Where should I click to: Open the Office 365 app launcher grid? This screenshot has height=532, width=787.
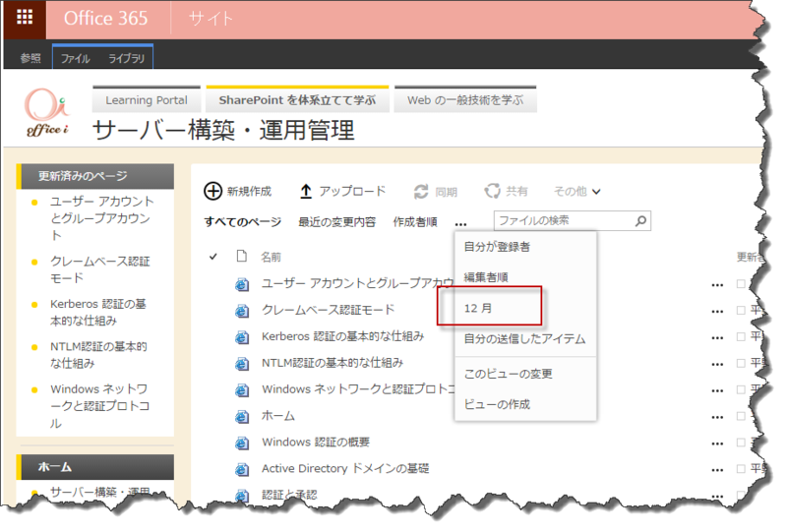tap(25, 18)
